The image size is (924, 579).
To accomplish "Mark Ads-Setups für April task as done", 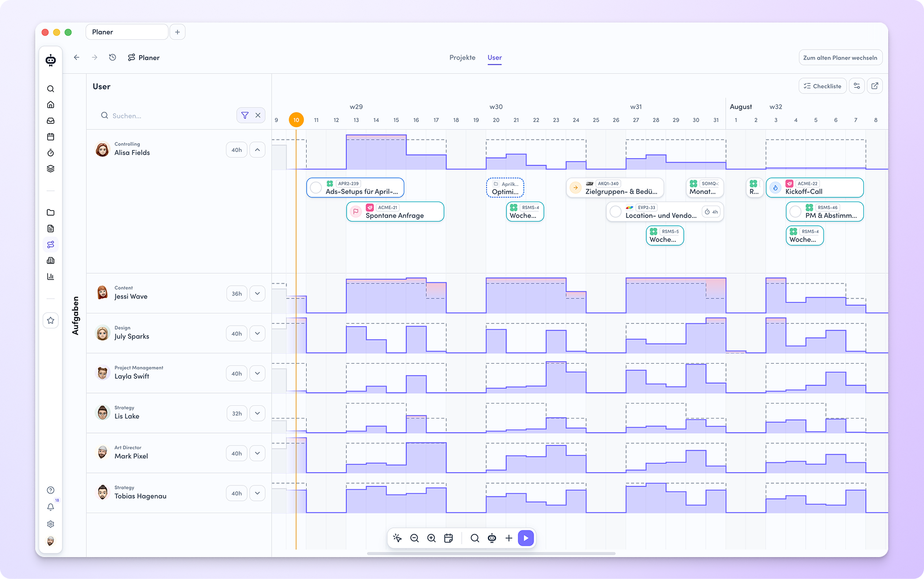I will coord(316,188).
